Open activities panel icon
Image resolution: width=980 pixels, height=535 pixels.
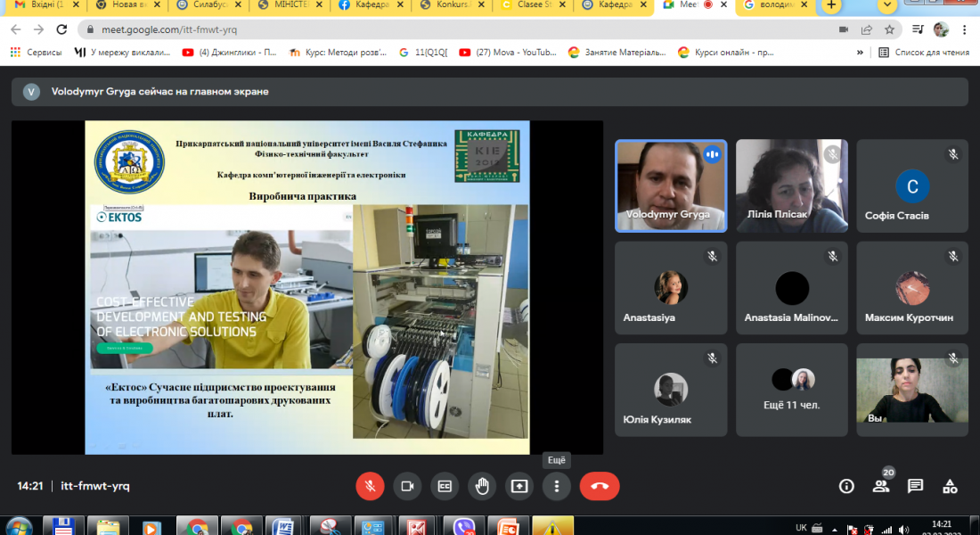(x=950, y=486)
